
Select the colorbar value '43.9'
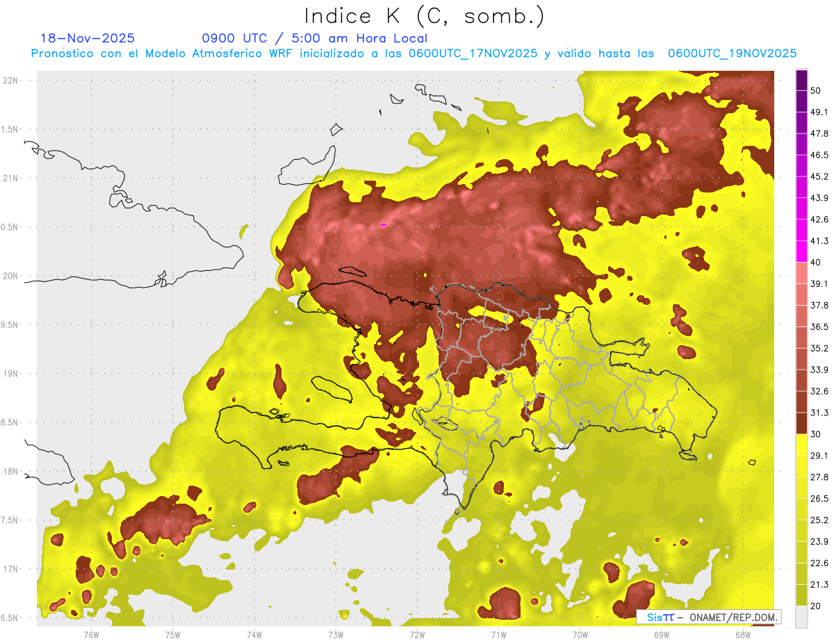pyautogui.click(x=819, y=198)
